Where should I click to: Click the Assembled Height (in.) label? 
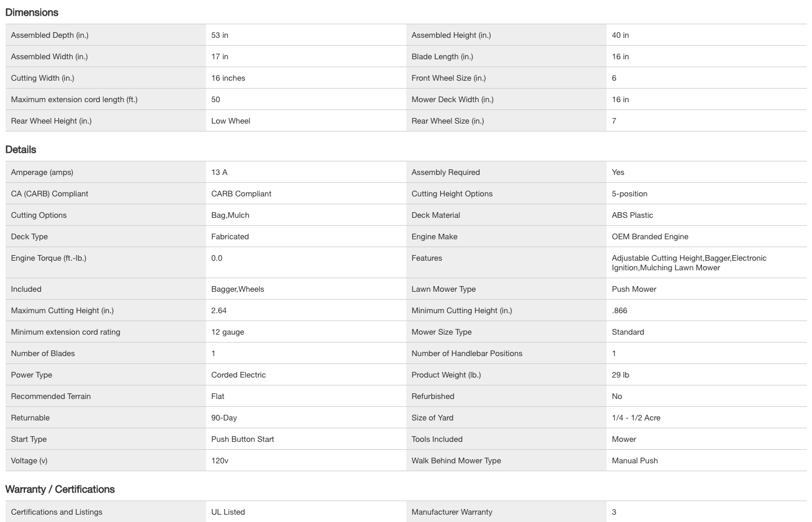click(451, 35)
